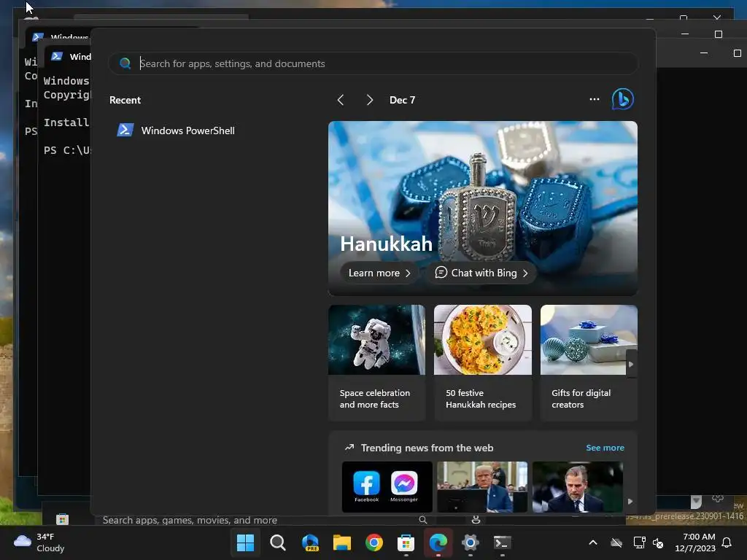
Task: Click Learn more about Hanukkah
Action: click(379, 273)
